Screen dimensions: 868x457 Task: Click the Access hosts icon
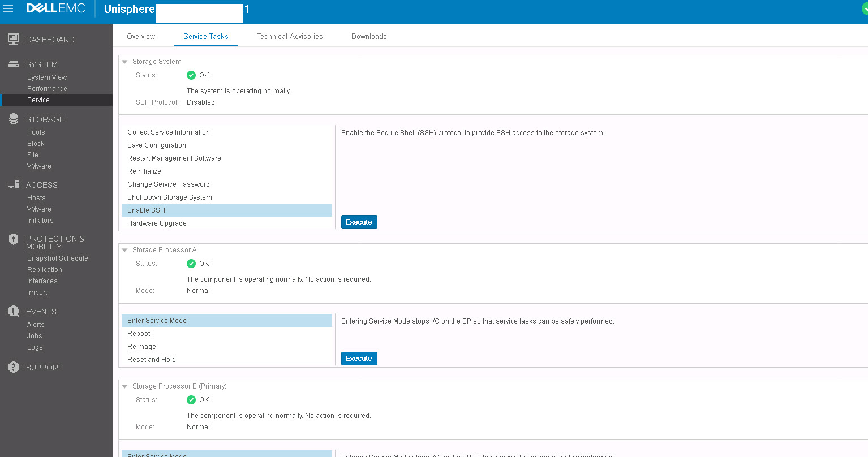tap(14, 185)
